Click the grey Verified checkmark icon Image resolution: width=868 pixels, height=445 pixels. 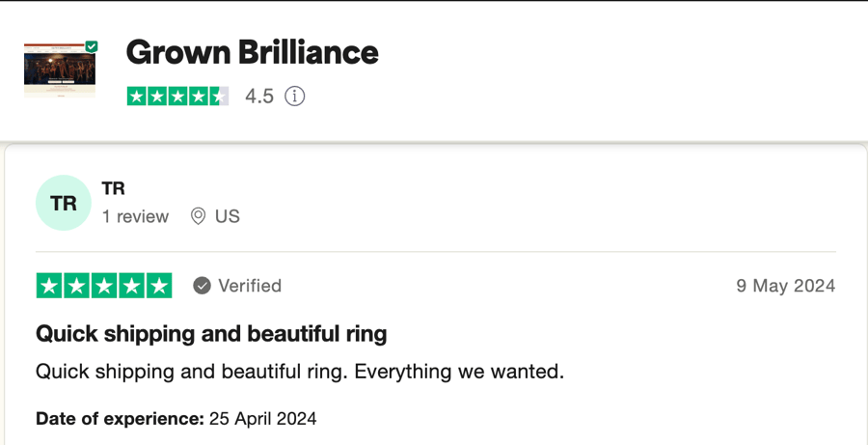coord(203,286)
